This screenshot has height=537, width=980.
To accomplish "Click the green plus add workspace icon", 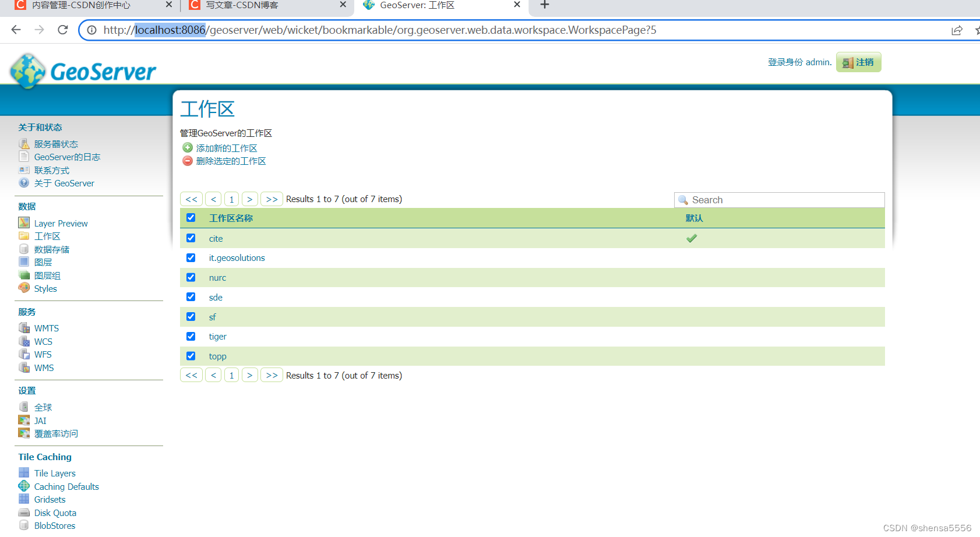I will coord(188,148).
